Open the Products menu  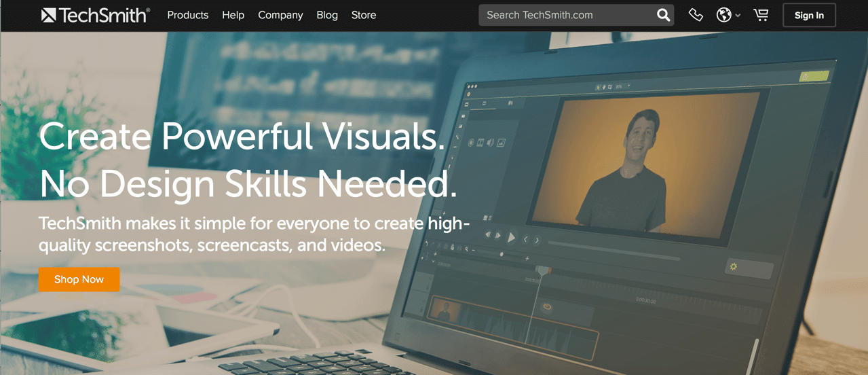click(x=188, y=15)
